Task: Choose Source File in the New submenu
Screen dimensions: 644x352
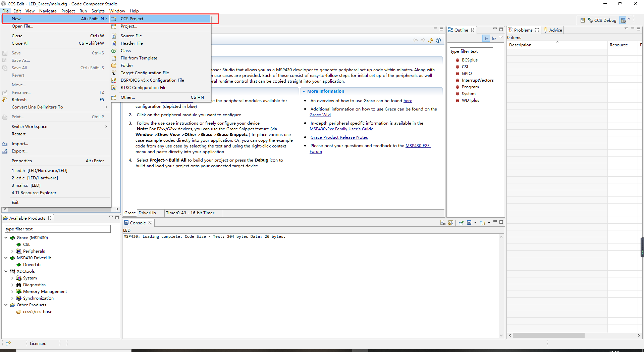Action: click(x=161, y=36)
